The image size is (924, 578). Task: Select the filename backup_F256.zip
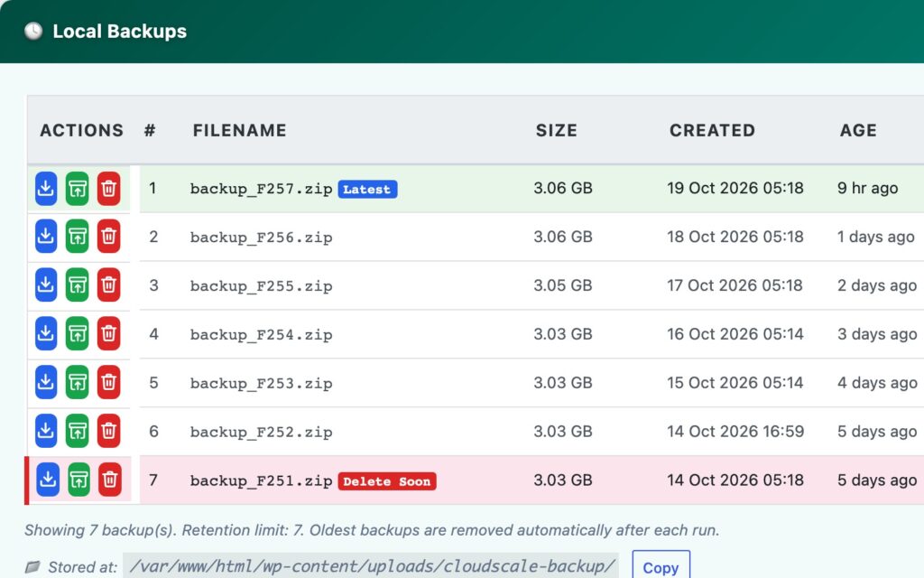[x=261, y=238]
